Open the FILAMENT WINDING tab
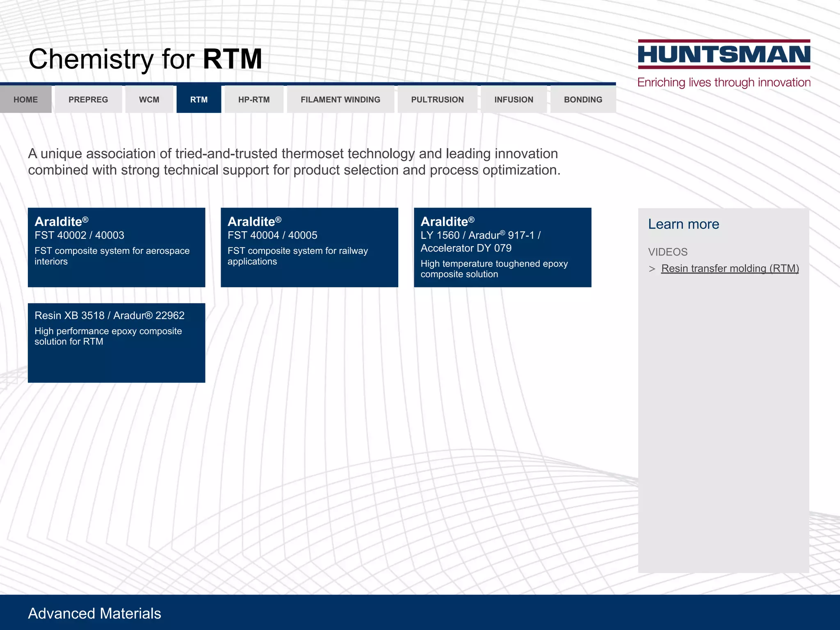 (x=340, y=100)
